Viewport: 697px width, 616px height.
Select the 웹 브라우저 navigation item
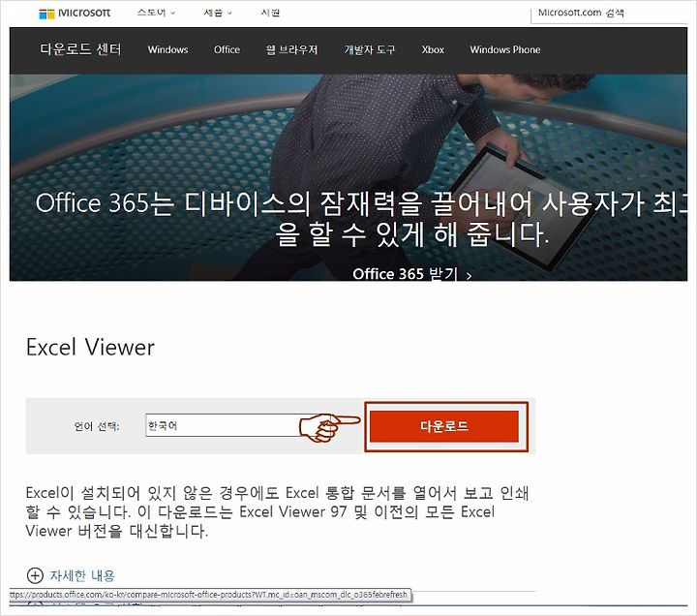click(x=291, y=49)
